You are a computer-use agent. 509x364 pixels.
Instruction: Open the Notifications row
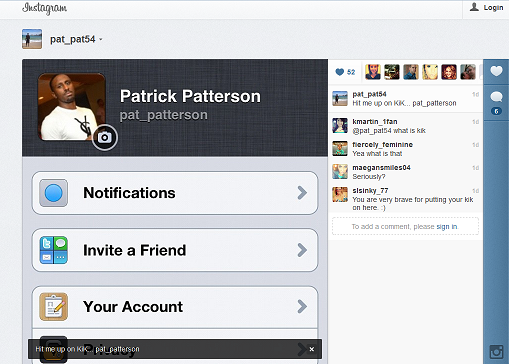175,193
